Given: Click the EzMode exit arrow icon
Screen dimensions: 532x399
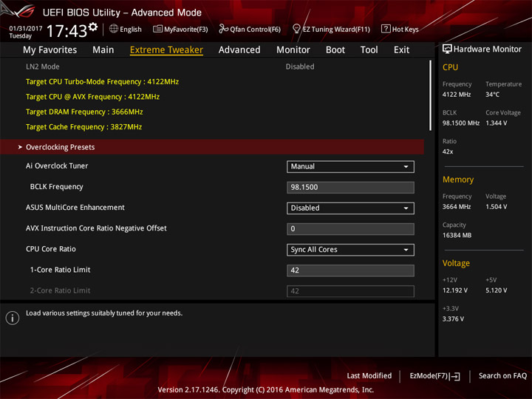Looking at the screenshot, I should pyautogui.click(x=455, y=376).
